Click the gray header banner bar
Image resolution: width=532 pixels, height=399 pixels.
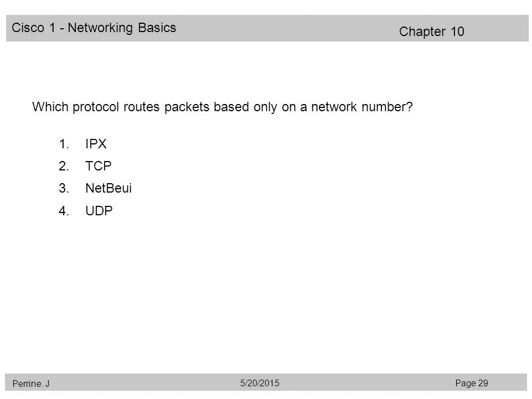pyautogui.click(x=267, y=28)
